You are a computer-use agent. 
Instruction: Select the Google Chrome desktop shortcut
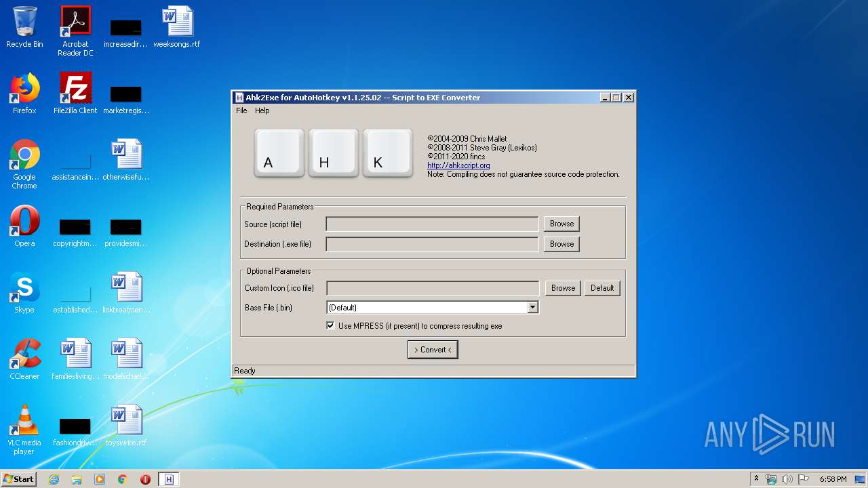24,164
